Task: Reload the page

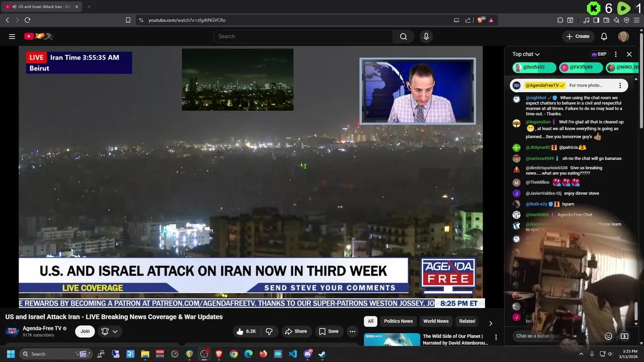Action: (27, 20)
